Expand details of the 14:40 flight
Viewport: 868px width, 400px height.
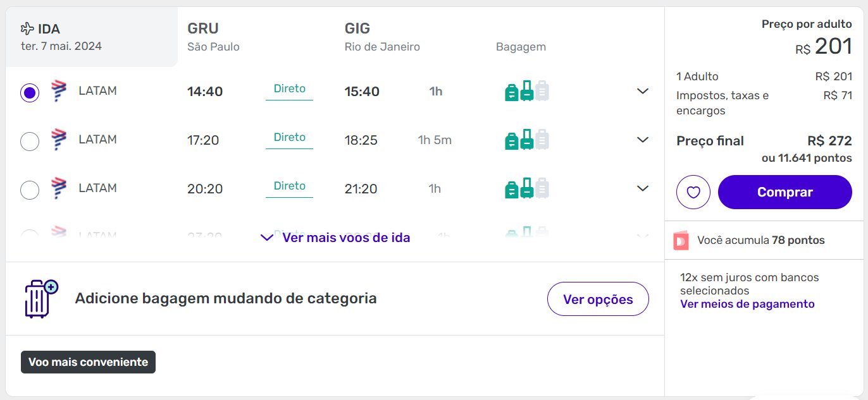coord(643,91)
